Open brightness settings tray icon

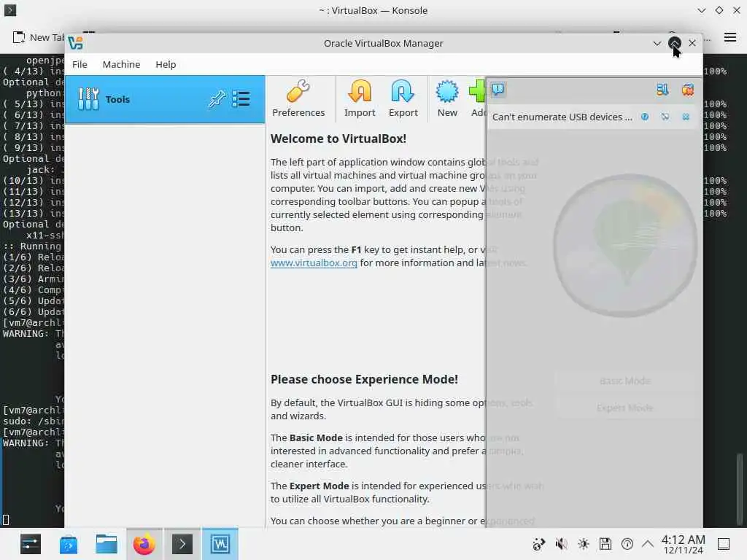click(x=583, y=544)
